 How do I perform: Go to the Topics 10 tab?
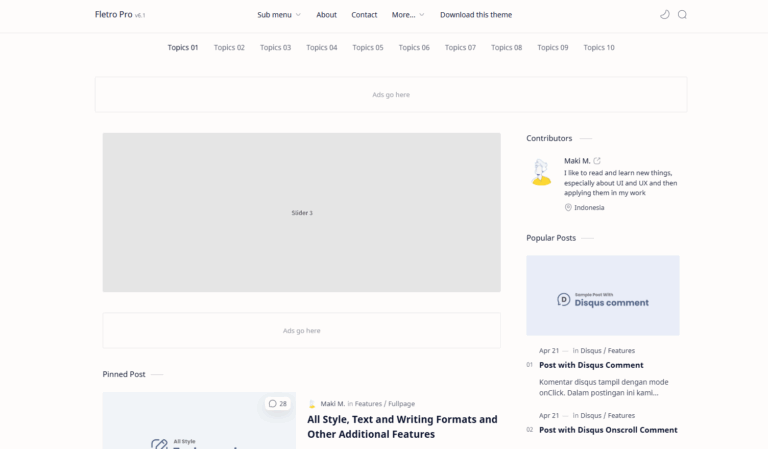pos(599,48)
